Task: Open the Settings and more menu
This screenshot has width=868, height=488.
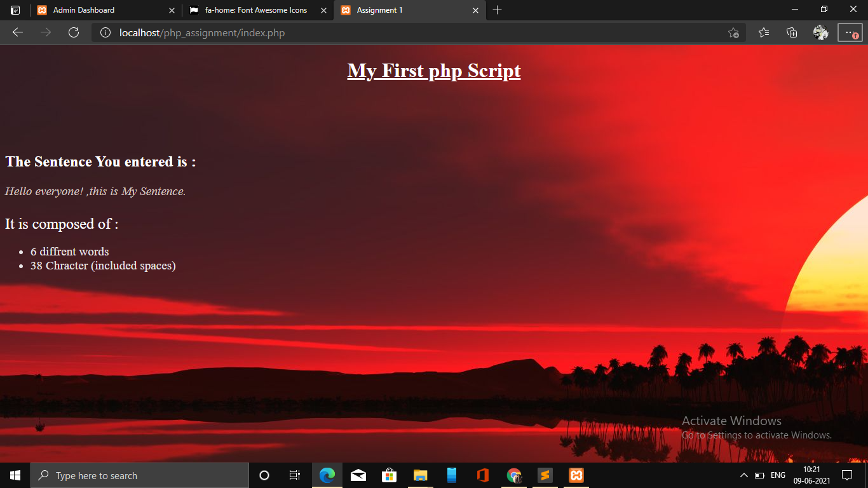Action: 850,32
